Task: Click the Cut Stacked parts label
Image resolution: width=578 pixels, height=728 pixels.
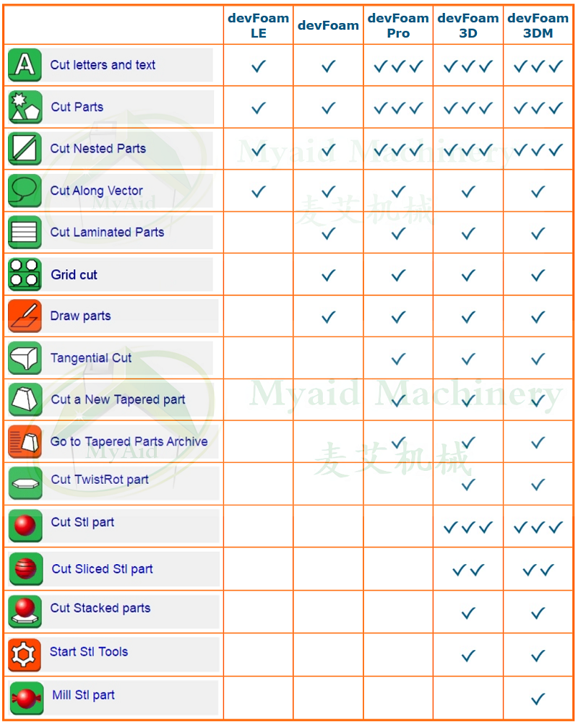Action: (100, 608)
